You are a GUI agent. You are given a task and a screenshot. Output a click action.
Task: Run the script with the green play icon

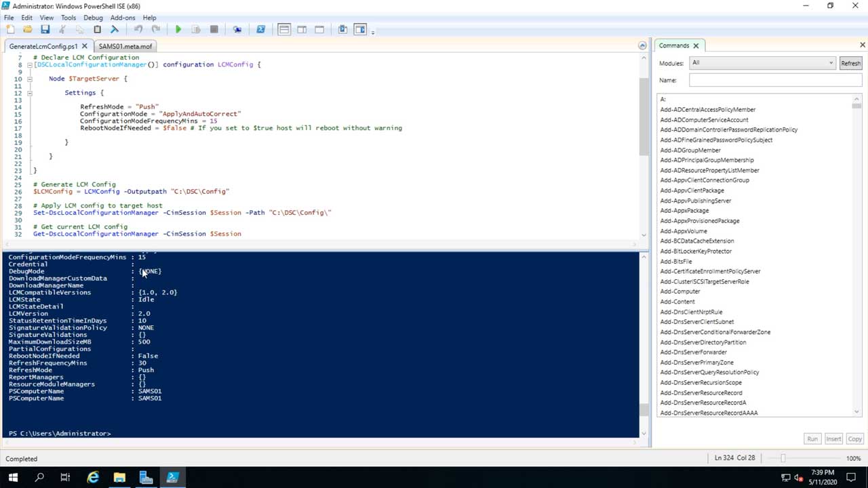[x=178, y=29]
